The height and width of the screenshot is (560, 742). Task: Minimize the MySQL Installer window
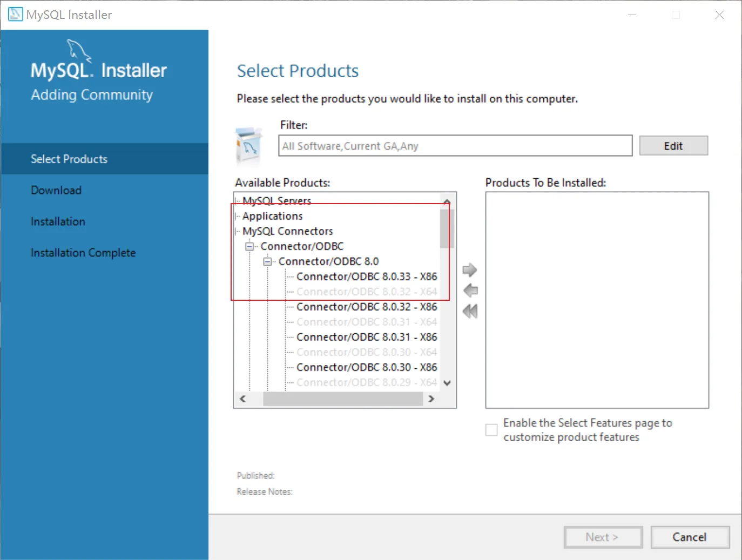[x=632, y=15]
